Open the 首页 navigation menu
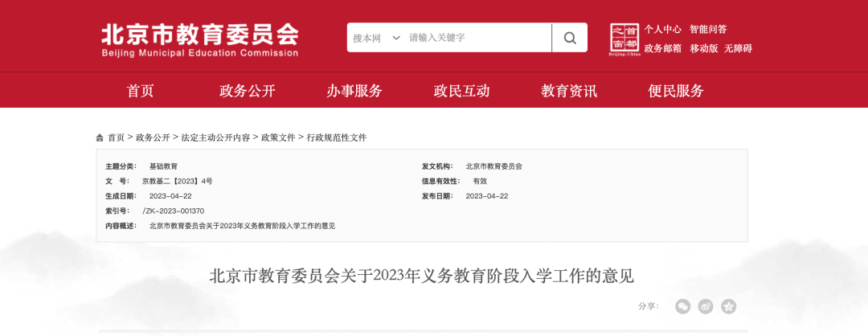 140,91
